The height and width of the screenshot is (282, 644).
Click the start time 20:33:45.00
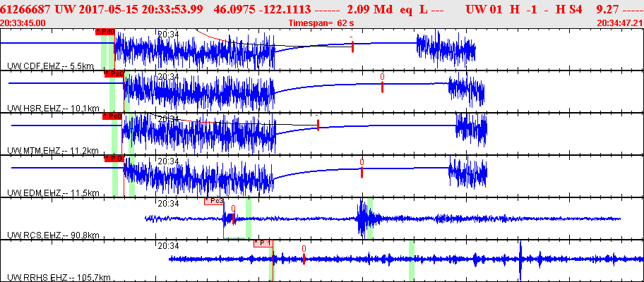pyautogui.click(x=23, y=23)
